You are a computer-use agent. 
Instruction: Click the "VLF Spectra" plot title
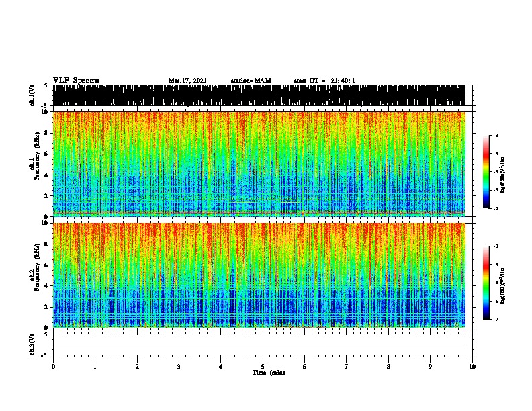click(x=76, y=81)
